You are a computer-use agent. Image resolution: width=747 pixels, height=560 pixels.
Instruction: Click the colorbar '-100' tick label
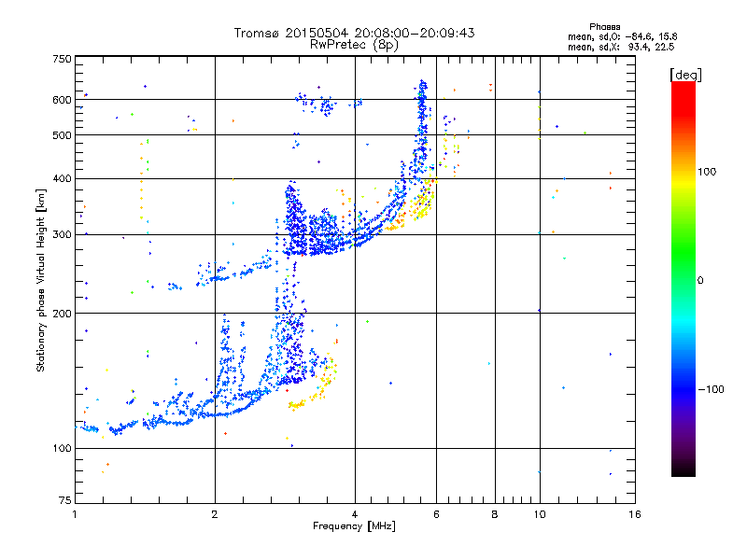pos(711,389)
